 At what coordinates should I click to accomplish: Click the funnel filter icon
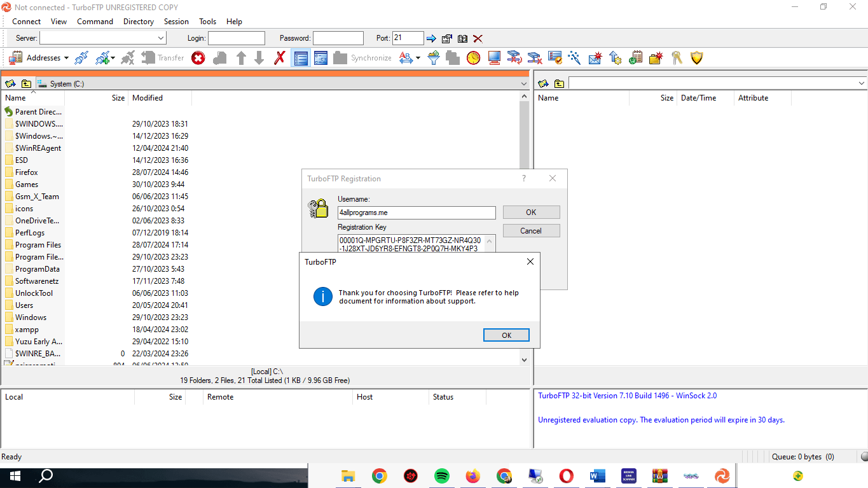pyautogui.click(x=434, y=58)
